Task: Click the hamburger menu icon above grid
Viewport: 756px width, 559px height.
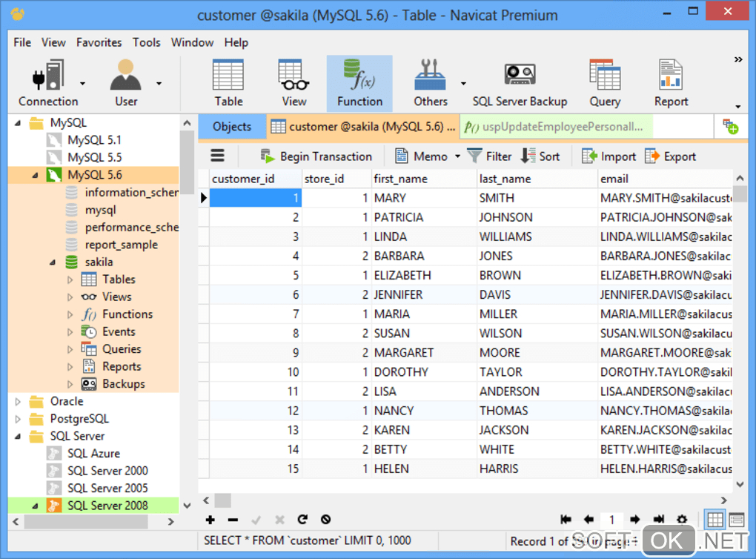Action: 217,156
